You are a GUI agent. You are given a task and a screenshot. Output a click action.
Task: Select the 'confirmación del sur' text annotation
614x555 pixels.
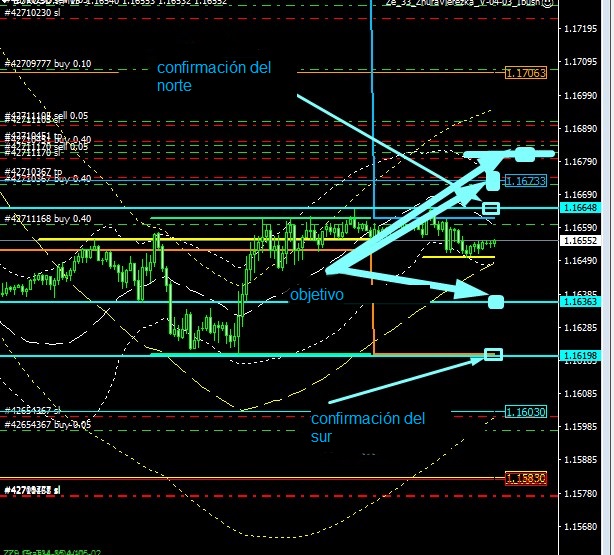[x=367, y=427]
